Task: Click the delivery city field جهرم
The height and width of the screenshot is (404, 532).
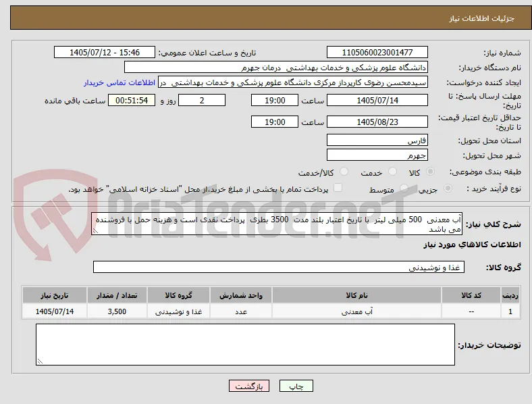Action: tap(377, 155)
